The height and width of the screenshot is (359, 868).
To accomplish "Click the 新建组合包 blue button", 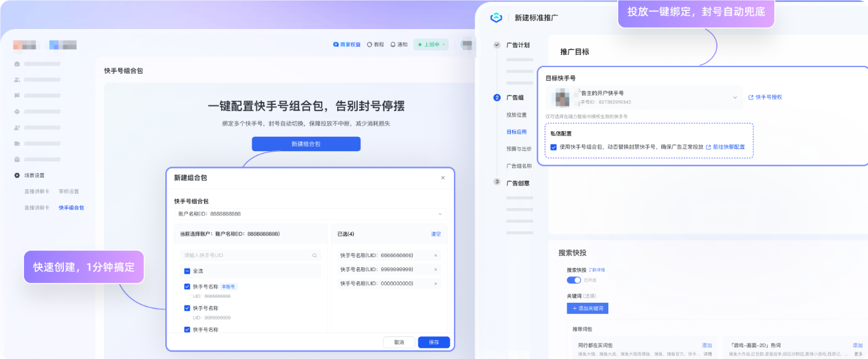I will pyautogui.click(x=306, y=144).
